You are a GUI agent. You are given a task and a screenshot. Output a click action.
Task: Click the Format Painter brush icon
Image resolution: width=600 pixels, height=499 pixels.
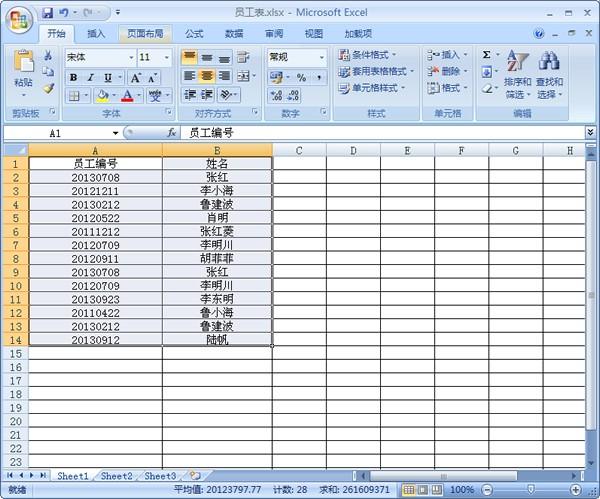(48, 89)
